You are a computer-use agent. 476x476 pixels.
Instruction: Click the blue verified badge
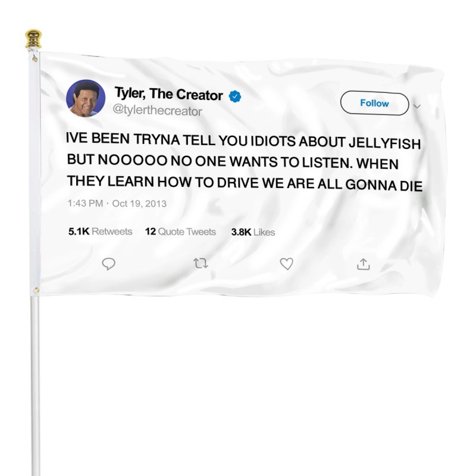[x=234, y=96]
